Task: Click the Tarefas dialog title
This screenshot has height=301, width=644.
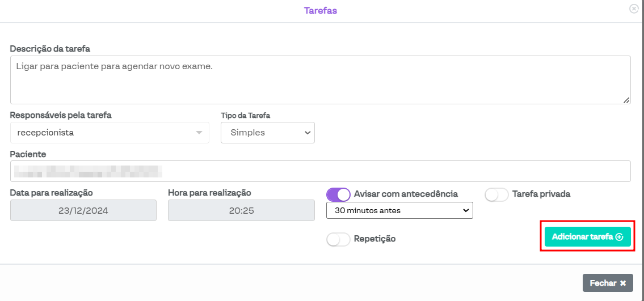Action: click(321, 11)
